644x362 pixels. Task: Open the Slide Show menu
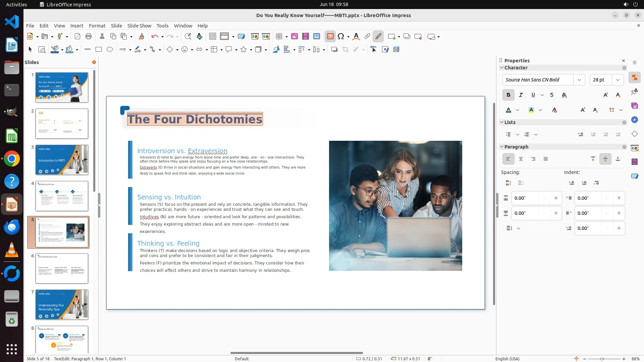(x=139, y=26)
